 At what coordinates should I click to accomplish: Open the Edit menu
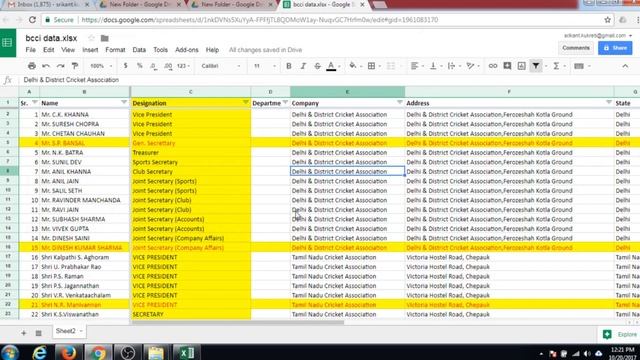coord(49,50)
